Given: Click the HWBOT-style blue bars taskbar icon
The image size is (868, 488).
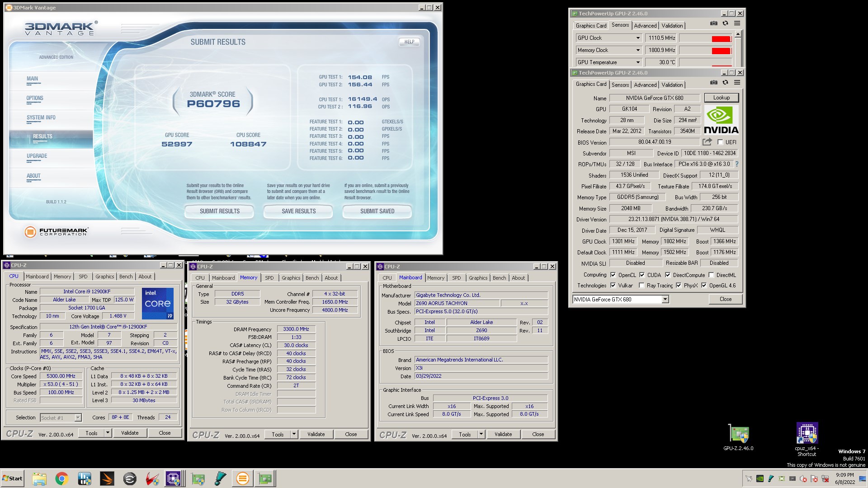Looking at the screenshot, I should [85, 479].
